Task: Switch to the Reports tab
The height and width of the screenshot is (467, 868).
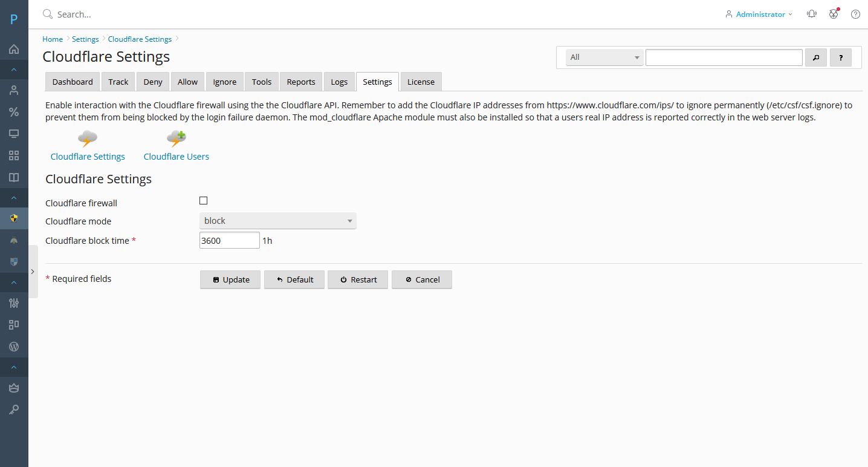Action: coord(301,82)
